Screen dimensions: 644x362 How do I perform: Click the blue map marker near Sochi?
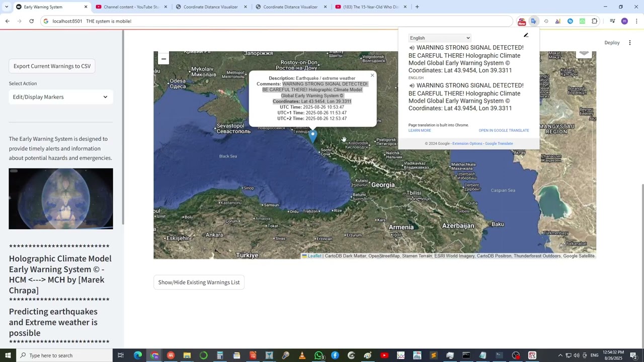pyautogui.click(x=313, y=136)
